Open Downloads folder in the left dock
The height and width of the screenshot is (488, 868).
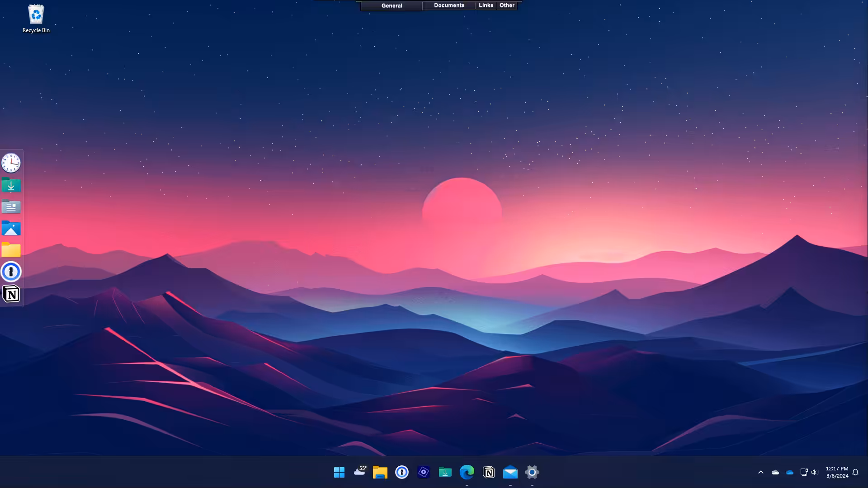click(x=11, y=185)
